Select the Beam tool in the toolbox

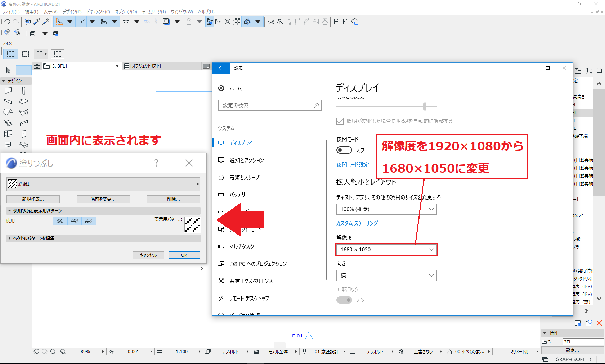[8, 101]
